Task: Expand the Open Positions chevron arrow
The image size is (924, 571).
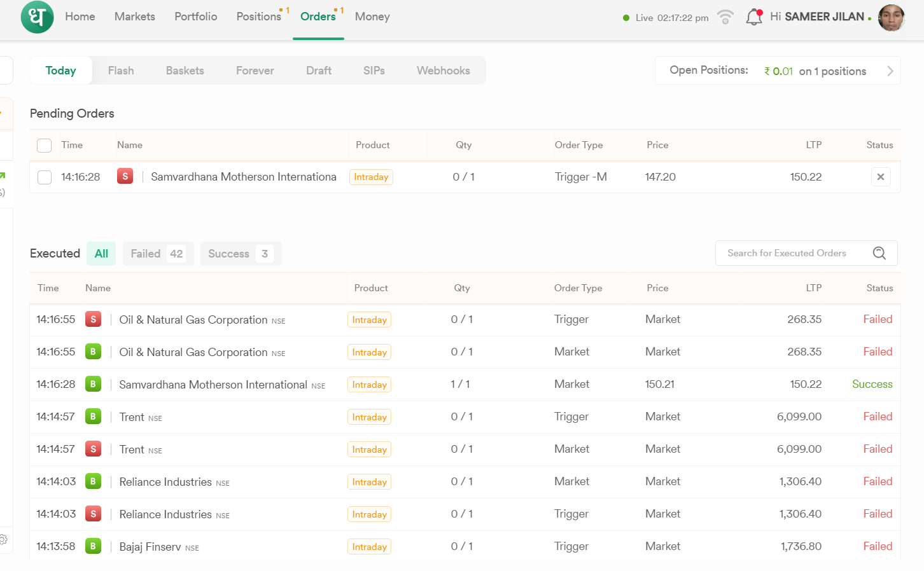Action: 890,71
